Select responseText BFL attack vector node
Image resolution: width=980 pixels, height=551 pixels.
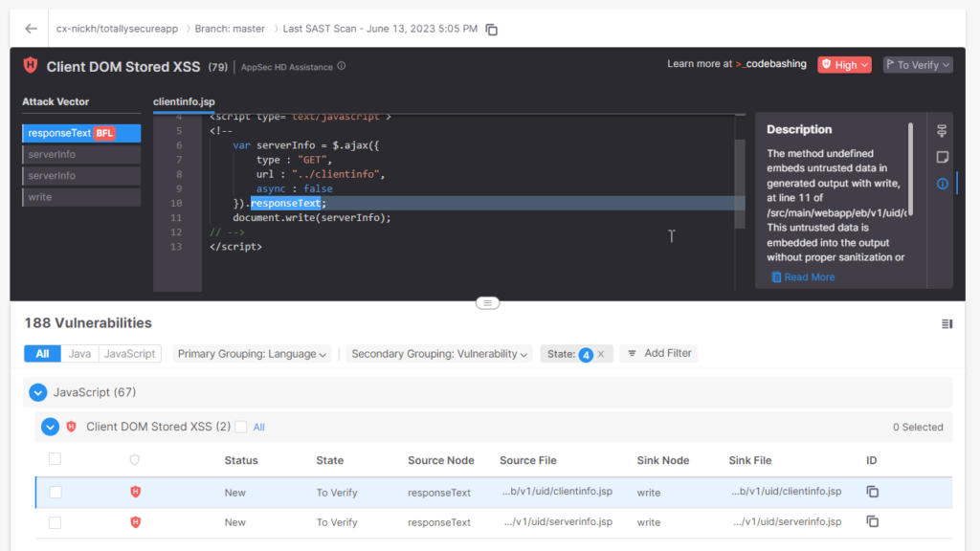click(x=81, y=133)
